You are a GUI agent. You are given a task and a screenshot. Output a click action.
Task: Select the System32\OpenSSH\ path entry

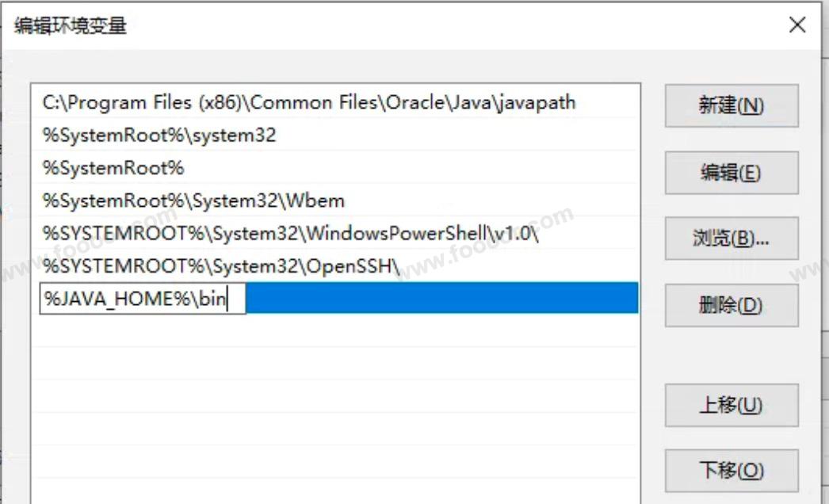221,267
